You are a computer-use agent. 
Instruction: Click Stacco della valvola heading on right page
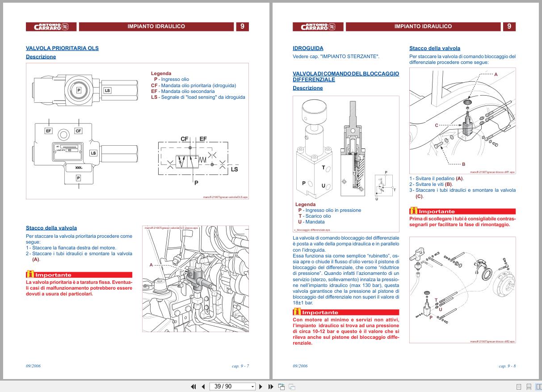(x=435, y=48)
